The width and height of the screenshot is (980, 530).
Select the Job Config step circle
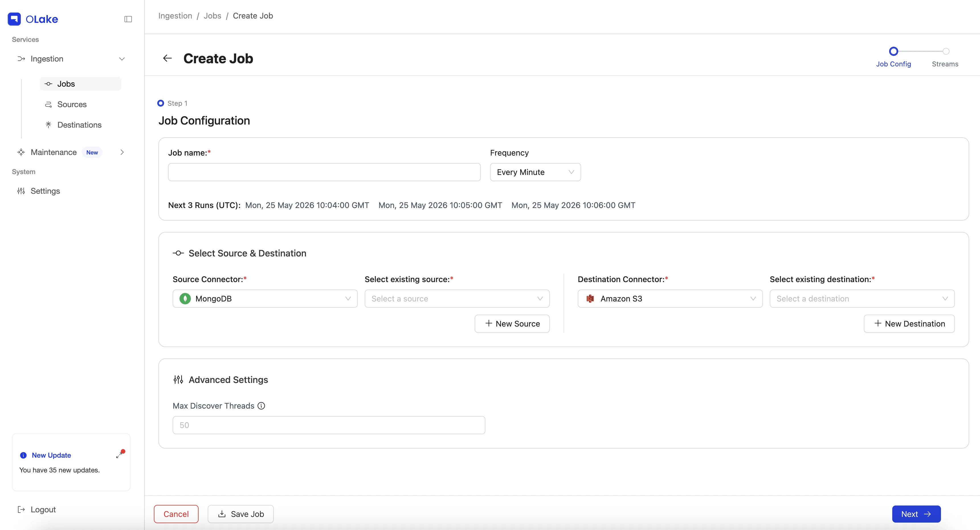click(x=894, y=51)
